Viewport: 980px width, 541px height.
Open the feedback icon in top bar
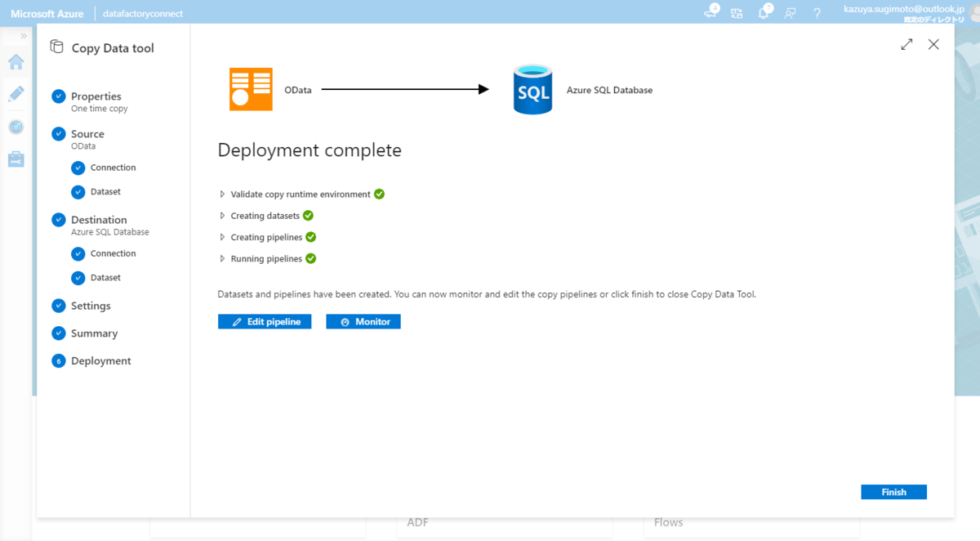pyautogui.click(x=790, y=13)
